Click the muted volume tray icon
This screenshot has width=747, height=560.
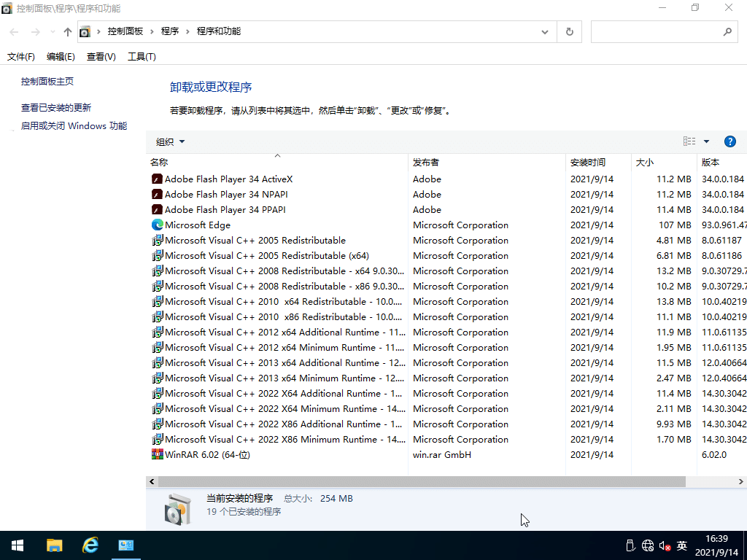665,545
